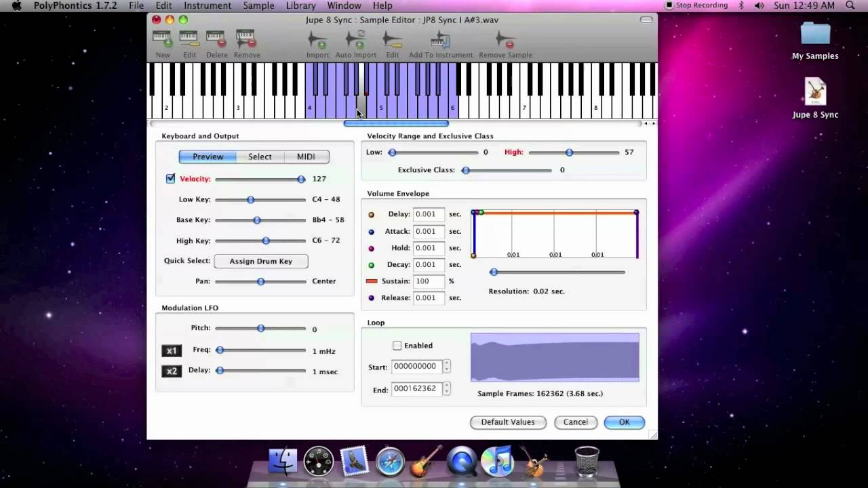Open the Window menu

coord(344,5)
